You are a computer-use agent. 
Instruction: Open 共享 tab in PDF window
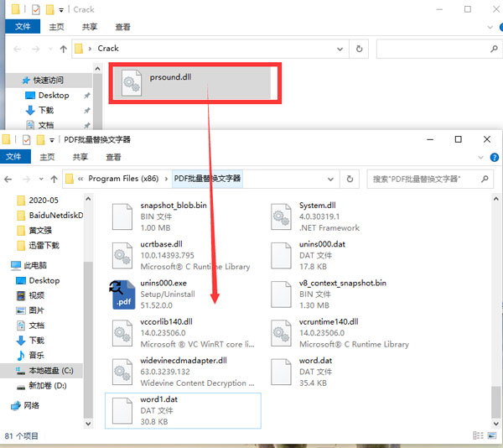pos(80,157)
